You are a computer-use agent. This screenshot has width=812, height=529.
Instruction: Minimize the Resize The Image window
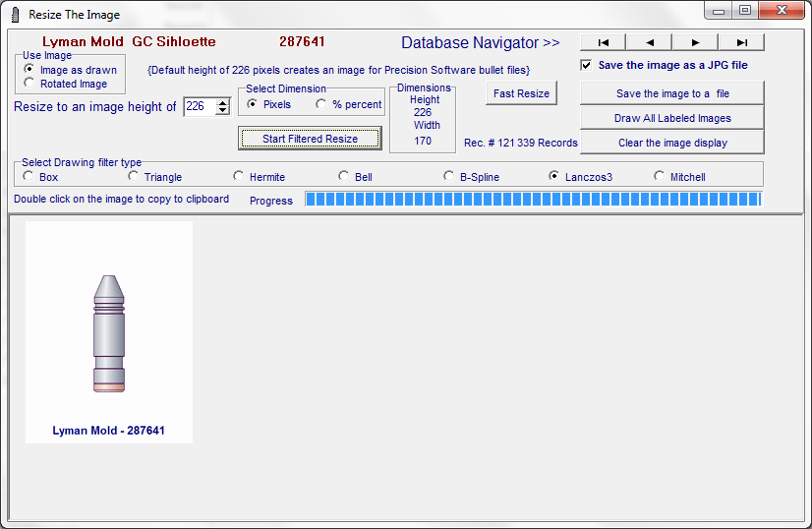[x=719, y=11]
